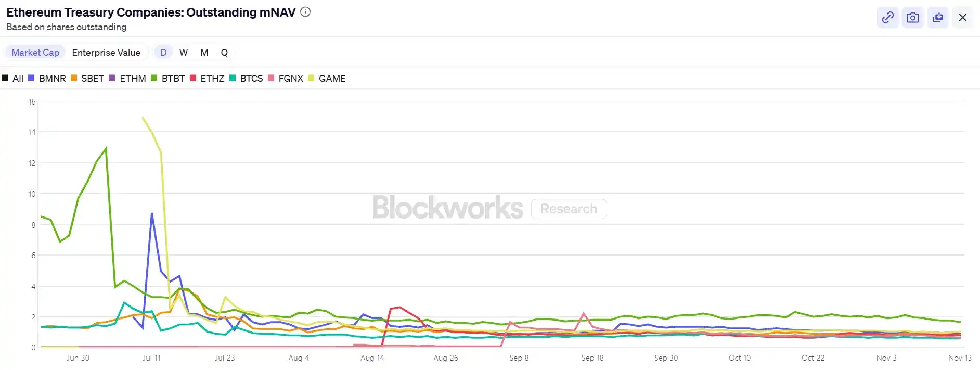Click the camera icon to capture the chart
Screen dimensions: 980x370
pos(912,17)
